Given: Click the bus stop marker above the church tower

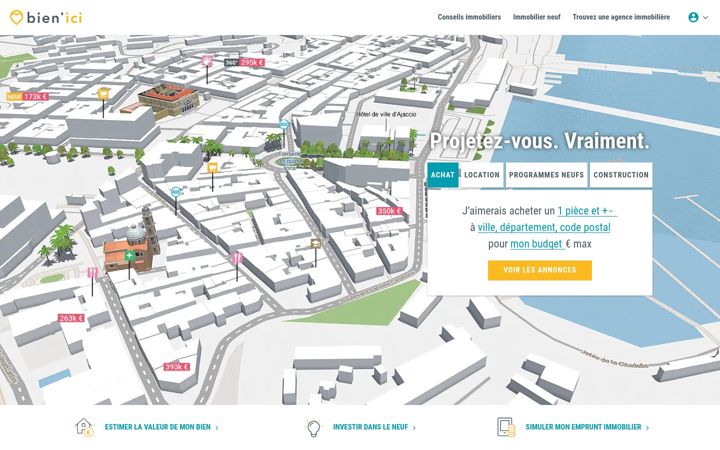Looking at the screenshot, I should tap(176, 192).
